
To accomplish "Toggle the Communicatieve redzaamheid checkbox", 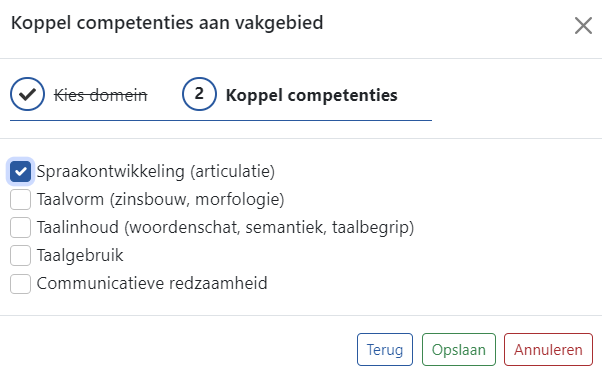I will pyautogui.click(x=20, y=284).
